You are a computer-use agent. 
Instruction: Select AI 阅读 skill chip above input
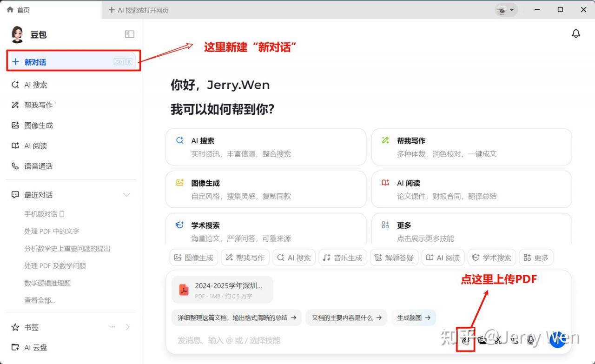click(443, 258)
